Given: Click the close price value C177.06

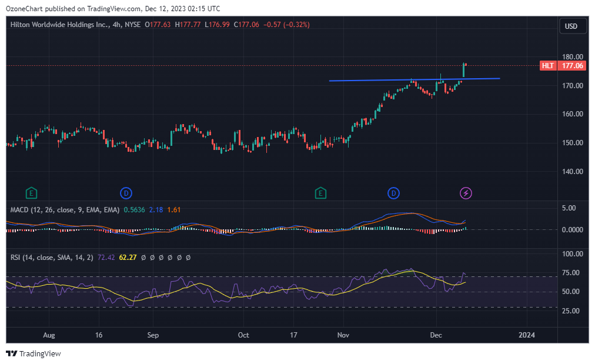Looking at the screenshot, I should (x=246, y=25).
